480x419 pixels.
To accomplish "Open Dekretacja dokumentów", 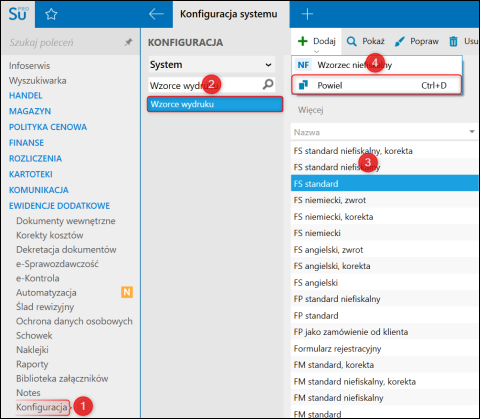I will [x=66, y=250].
